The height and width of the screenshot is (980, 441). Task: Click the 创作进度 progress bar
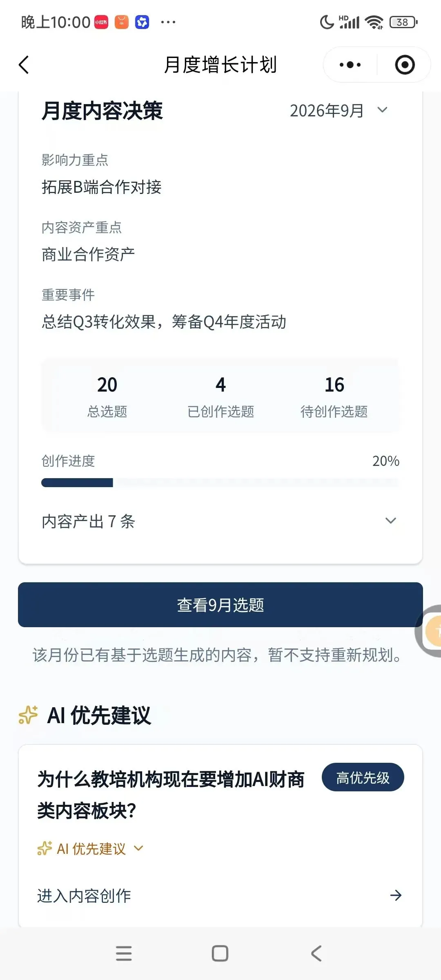click(220, 483)
